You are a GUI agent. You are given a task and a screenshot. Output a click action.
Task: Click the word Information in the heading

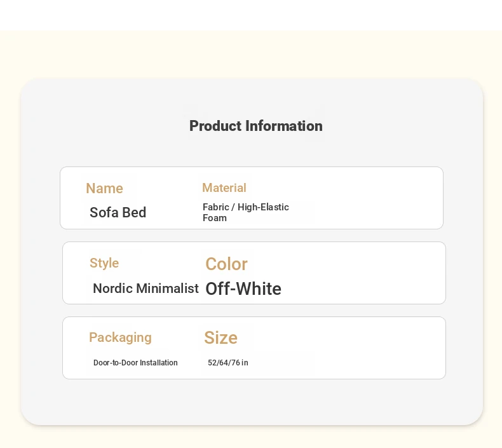pos(284,126)
